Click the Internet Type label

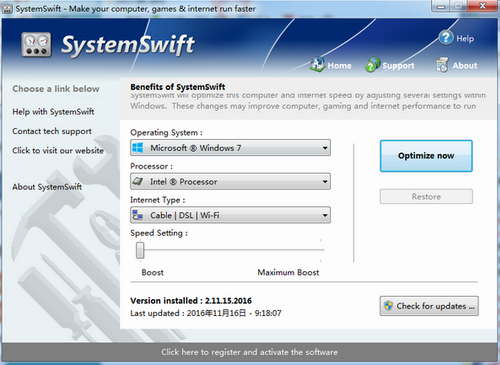point(158,200)
